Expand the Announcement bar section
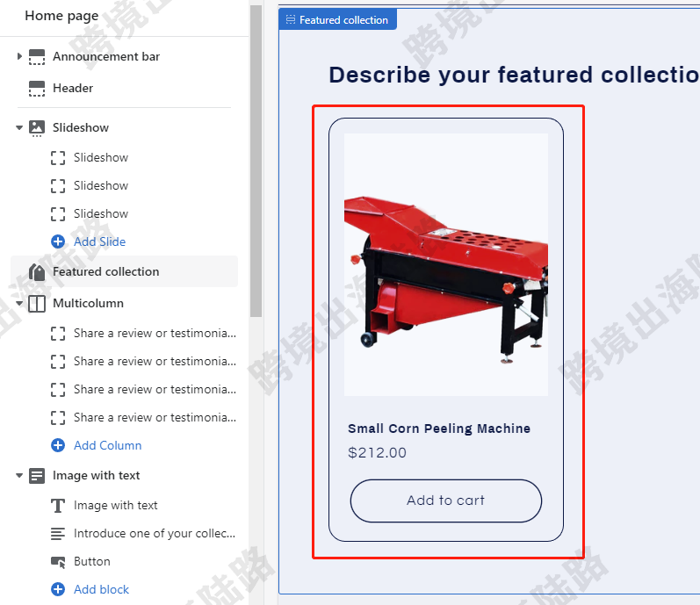 [19, 56]
